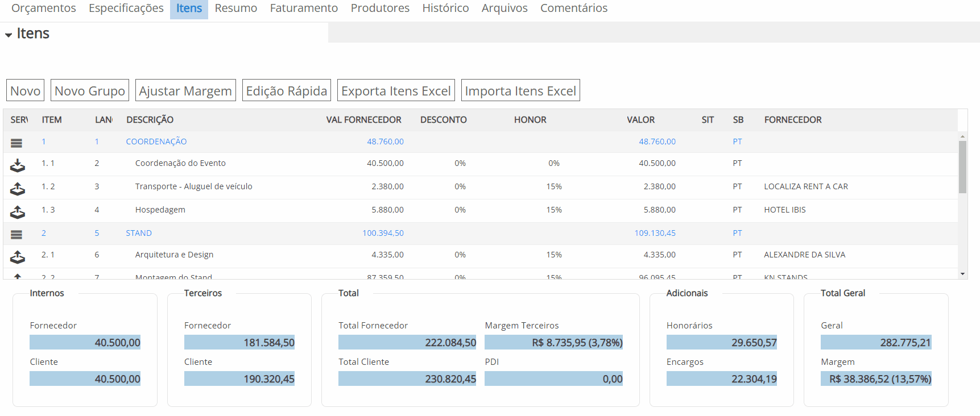
Task: Click the SB column header
Action: pyautogui.click(x=738, y=120)
